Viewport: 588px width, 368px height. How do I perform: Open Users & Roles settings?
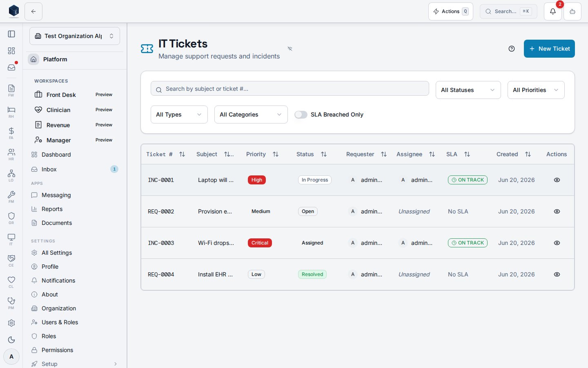click(x=75, y=322)
